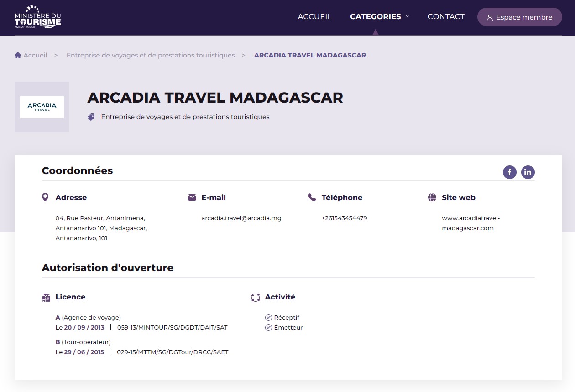
Task: Click the Coordonnées heading
Action: (x=77, y=170)
